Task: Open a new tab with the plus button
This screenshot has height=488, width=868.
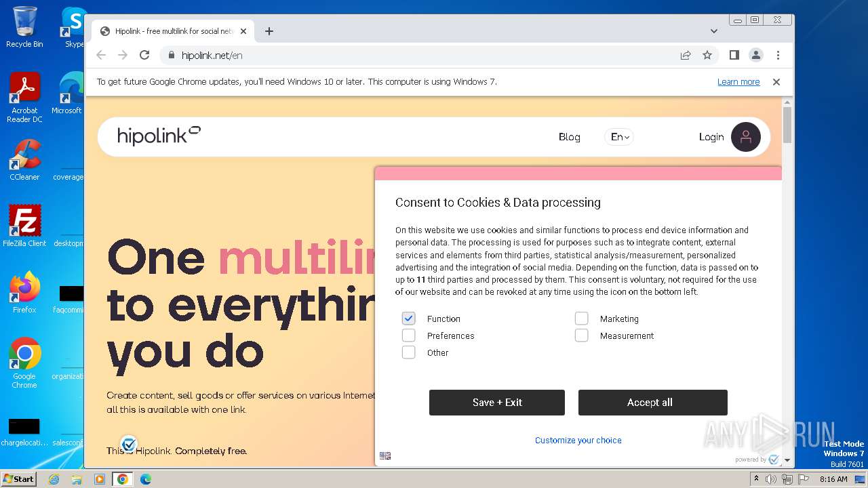Action: coord(269,31)
